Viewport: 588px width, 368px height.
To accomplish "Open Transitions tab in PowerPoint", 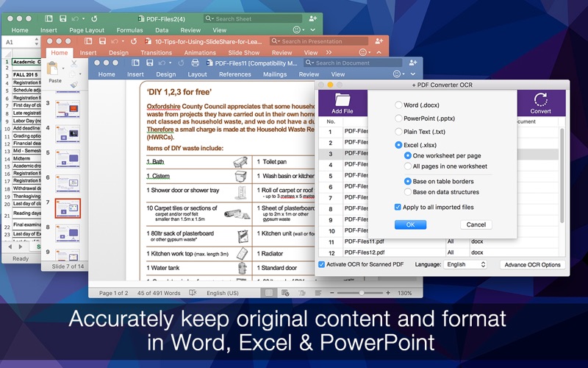I will (156, 52).
